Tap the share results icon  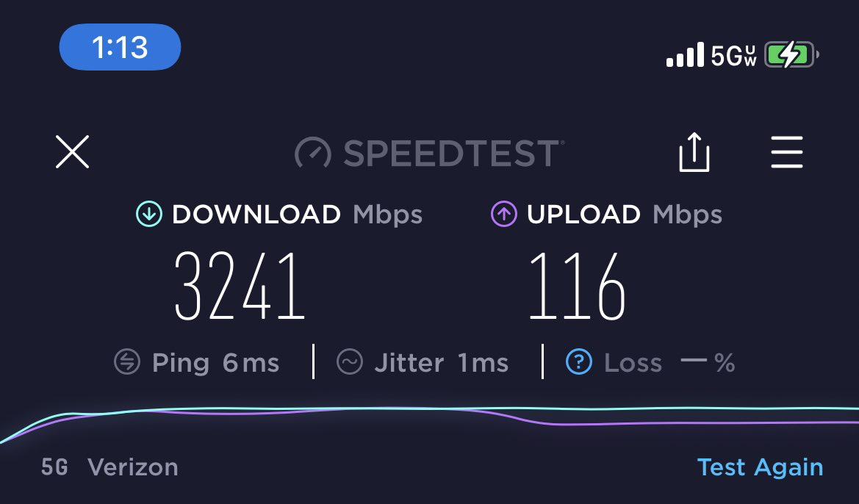point(694,152)
